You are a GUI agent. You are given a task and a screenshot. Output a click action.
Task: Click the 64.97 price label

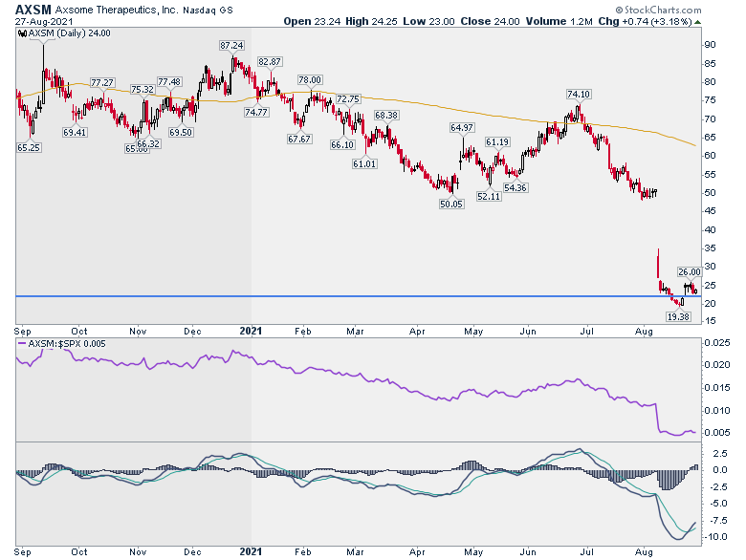(x=462, y=127)
